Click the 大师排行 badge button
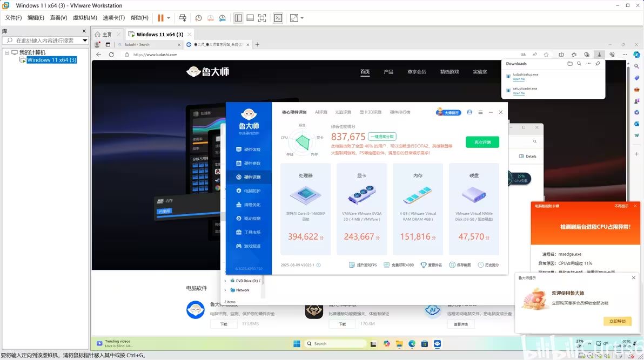 click(x=448, y=112)
